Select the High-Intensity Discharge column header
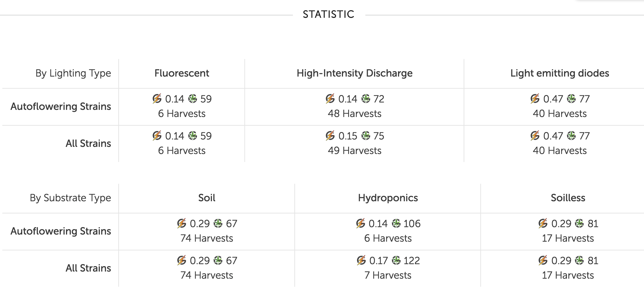This screenshot has height=306, width=644. click(354, 73)
